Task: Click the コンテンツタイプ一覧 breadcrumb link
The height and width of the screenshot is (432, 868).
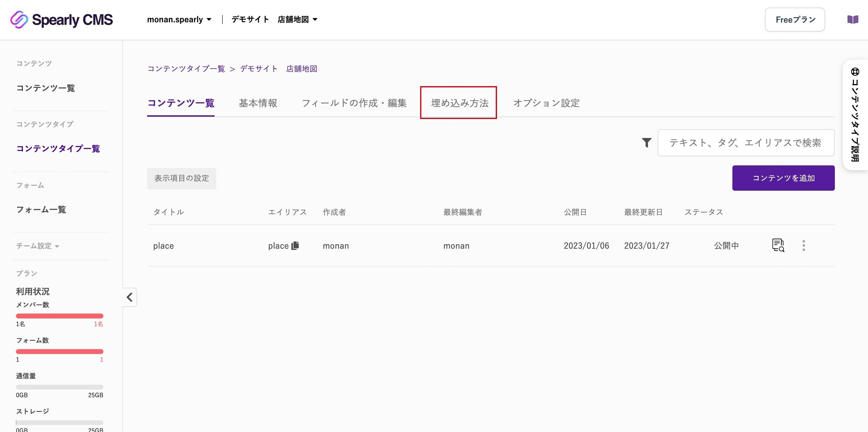Action: (186, 69)
